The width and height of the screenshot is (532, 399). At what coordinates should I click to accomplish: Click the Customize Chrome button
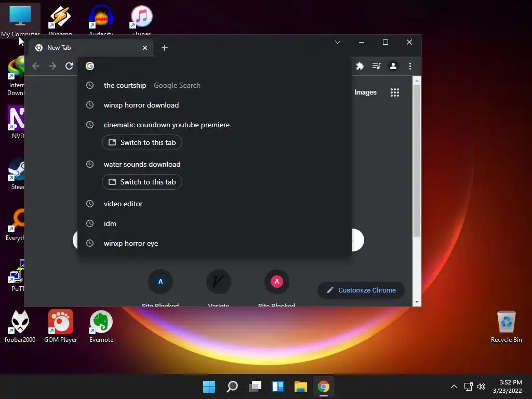point(362,290)
